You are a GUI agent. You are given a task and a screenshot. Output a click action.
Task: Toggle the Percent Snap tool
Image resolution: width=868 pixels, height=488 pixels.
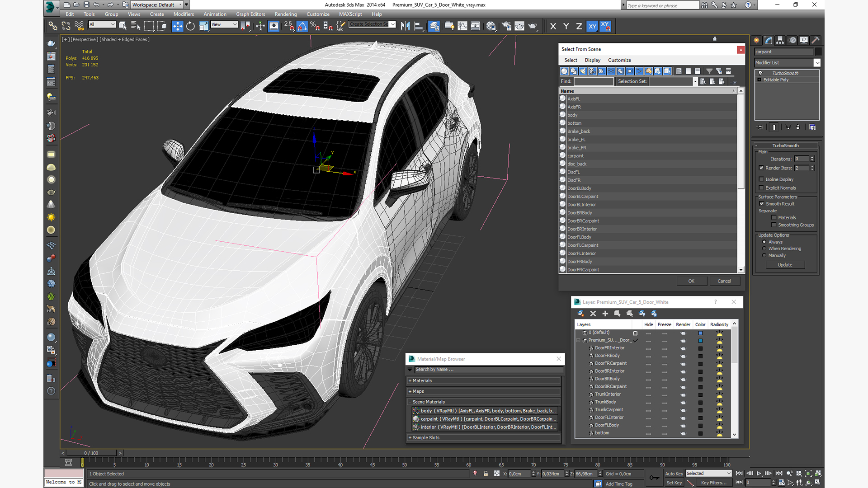315,26
